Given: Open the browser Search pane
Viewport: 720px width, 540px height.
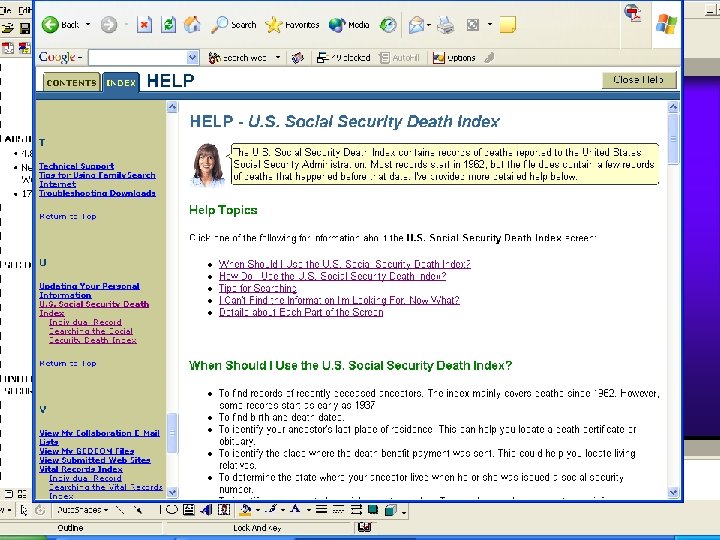Looking at the screenshot, I should point(233,24).
